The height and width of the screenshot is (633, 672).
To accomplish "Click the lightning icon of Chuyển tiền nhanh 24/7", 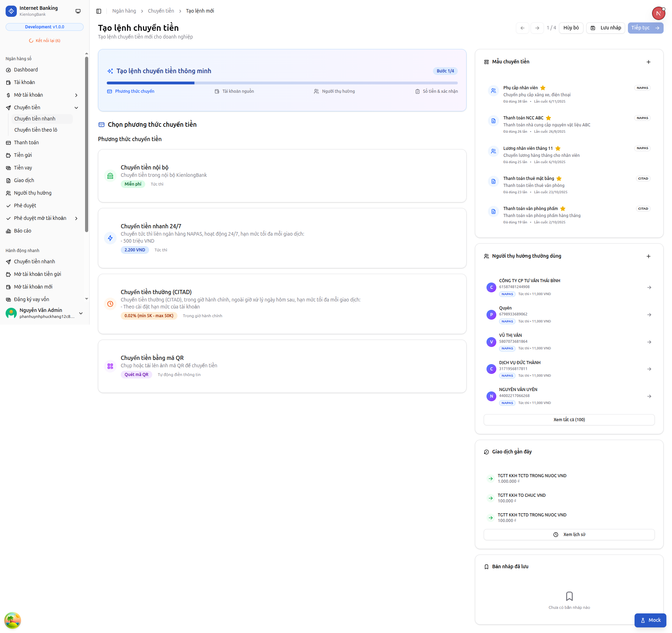I will click(110, 238).
